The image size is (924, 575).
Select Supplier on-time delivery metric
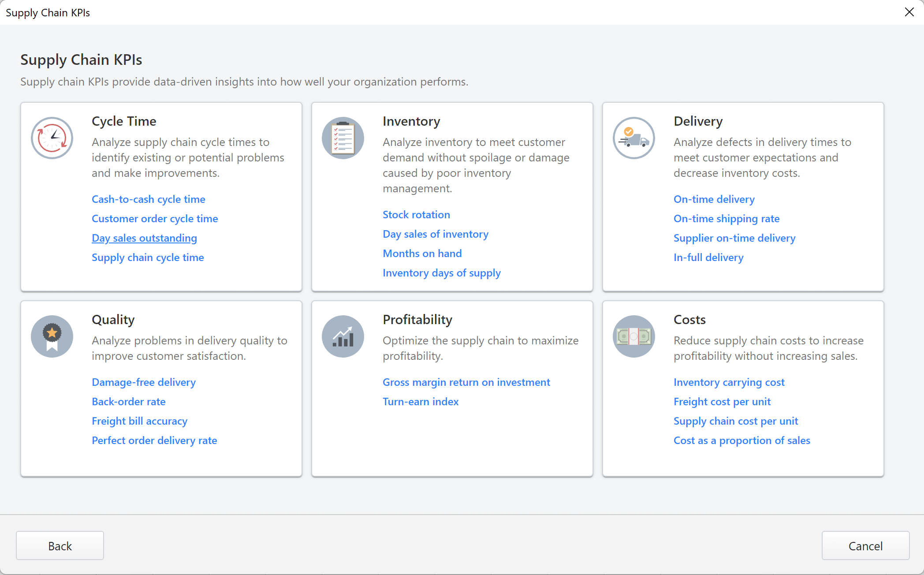(x=734, y=238)
